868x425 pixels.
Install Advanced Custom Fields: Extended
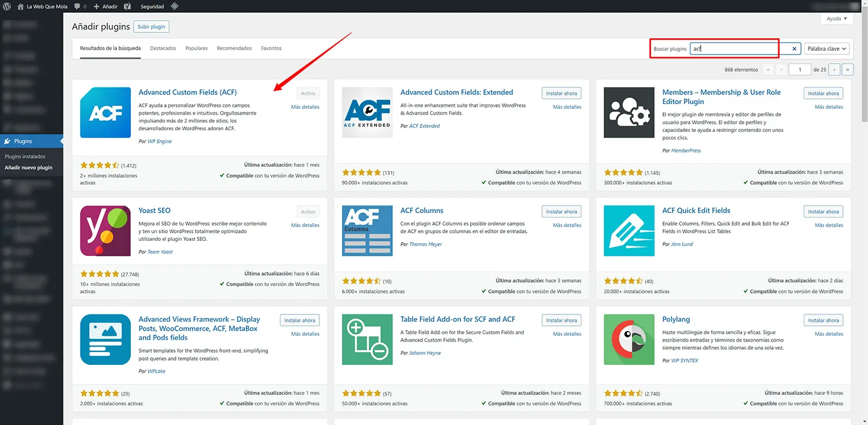[x=561, y=93]
